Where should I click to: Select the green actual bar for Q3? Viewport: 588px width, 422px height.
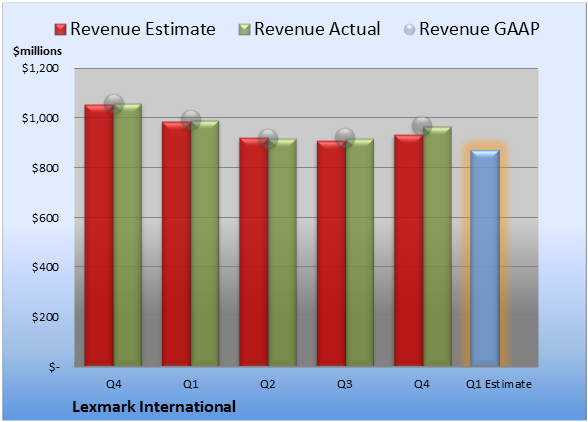point(360,252)
